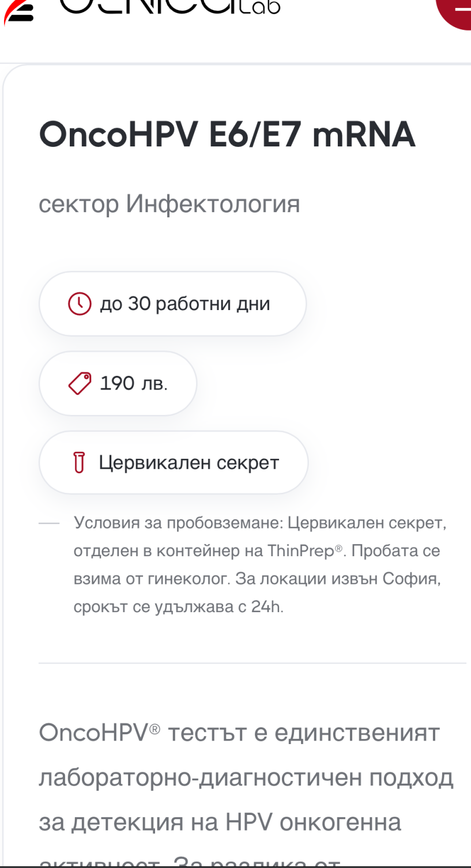Click the red swoosh logo icon

17,12
